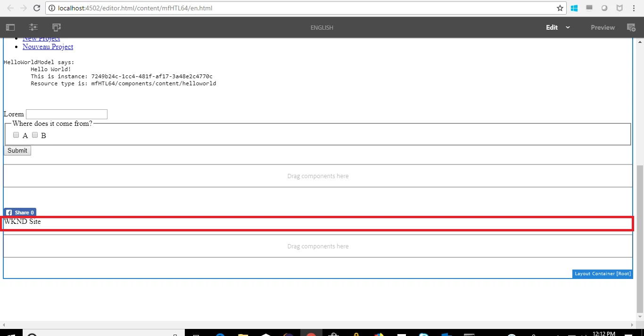Reload the current page
The height and width of the screenshot is (336, 644).
click(x=37, y=8)
